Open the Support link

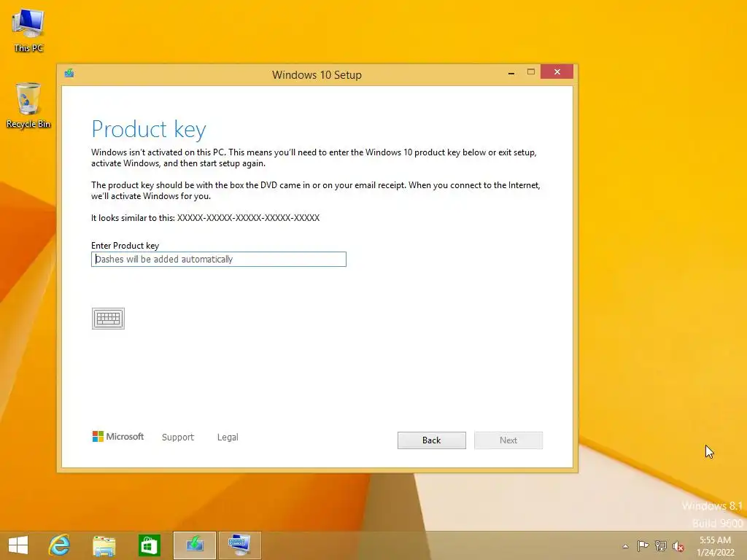pos(178,437)
